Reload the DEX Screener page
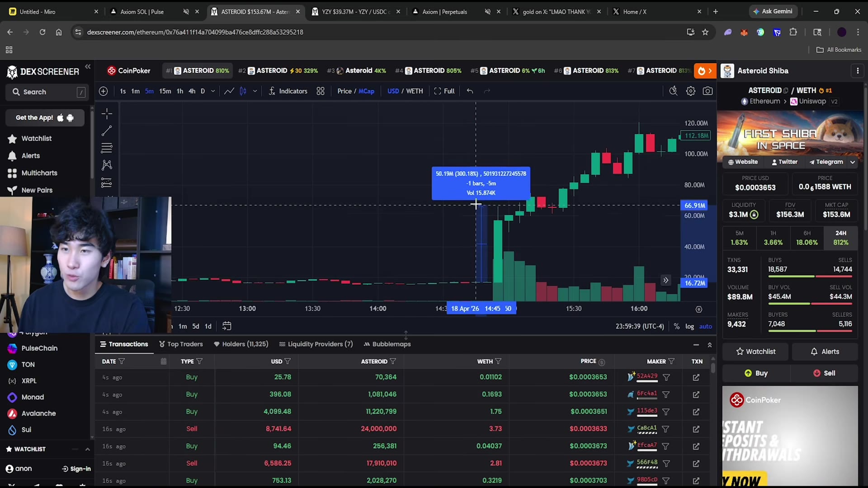This screenshot has height=488, width=868. tap(42, 32)
